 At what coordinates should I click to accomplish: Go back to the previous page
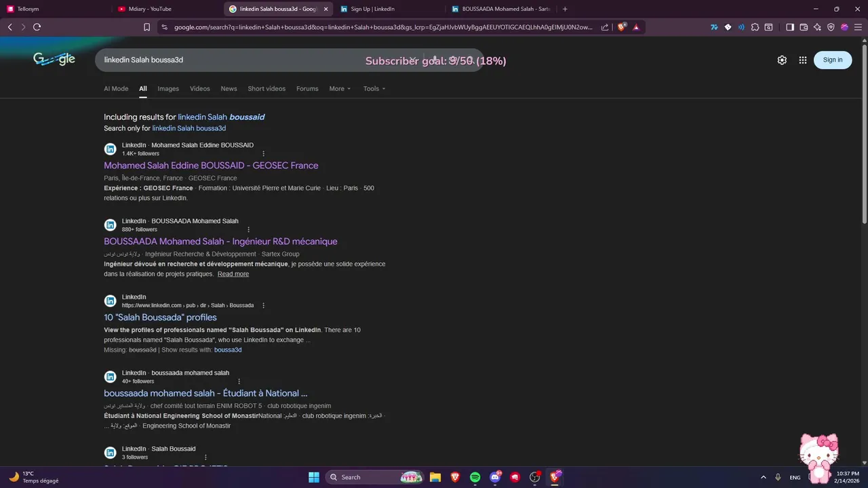point(9,27)
